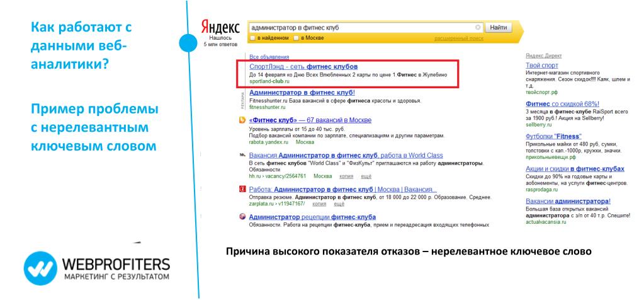Open the Футболки "Fitness" ad
Image resolution: width=644 pixels, height=300 pixels.
553,136
